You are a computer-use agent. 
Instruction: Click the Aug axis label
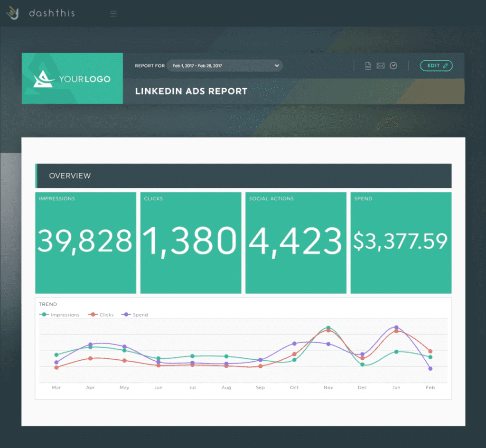(x=226, y=388)
